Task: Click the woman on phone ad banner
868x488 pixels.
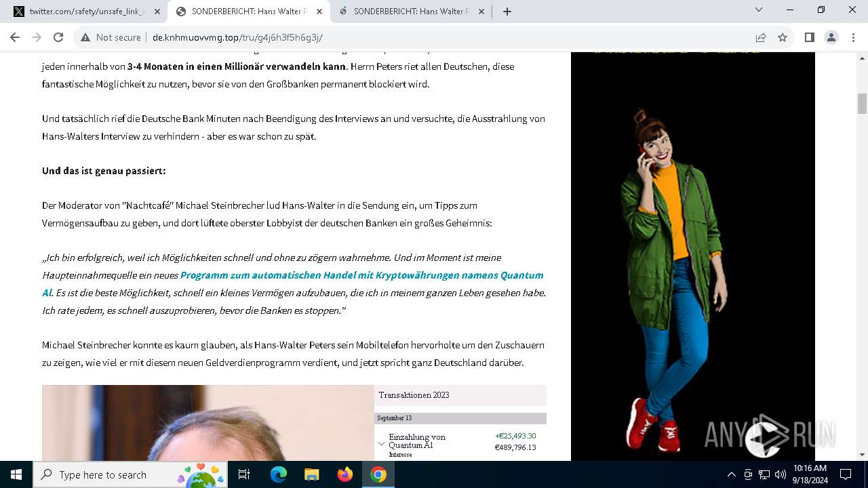Action: click(x=692, y=256)
